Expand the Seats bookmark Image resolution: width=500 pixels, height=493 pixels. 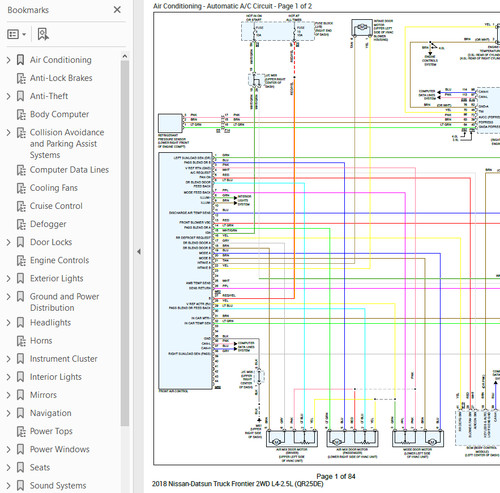9,468
